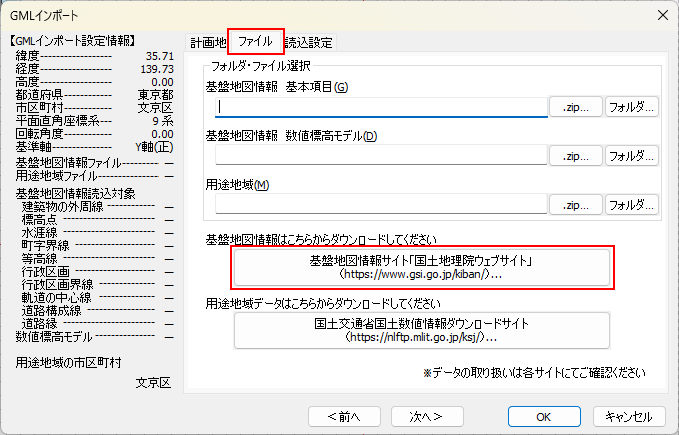Open 国土交通省国土数値情報ダウンロードサイト link button
The width and height of the screenshot is (679, 435).
pos(420,331)
